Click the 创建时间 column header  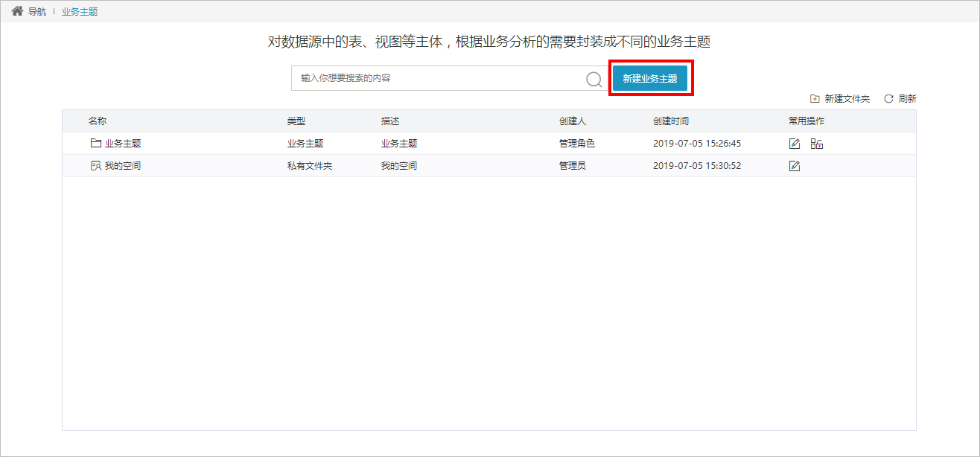pos(671,121)
